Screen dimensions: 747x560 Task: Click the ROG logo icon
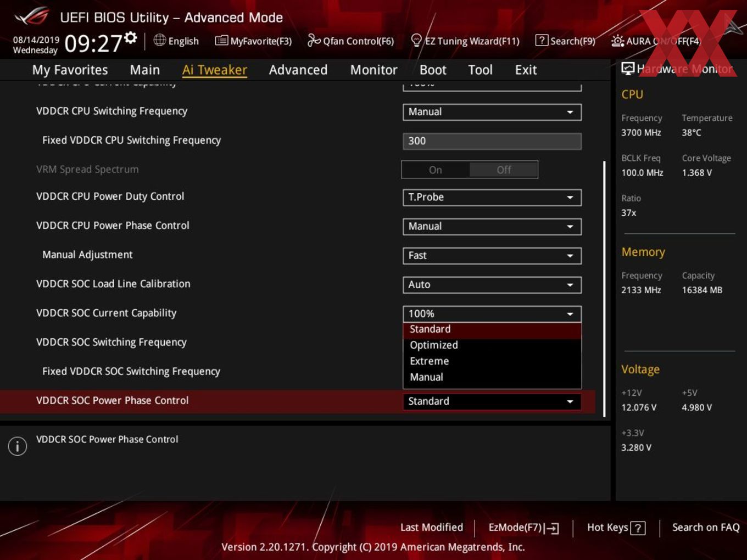[x=32, y=16]
